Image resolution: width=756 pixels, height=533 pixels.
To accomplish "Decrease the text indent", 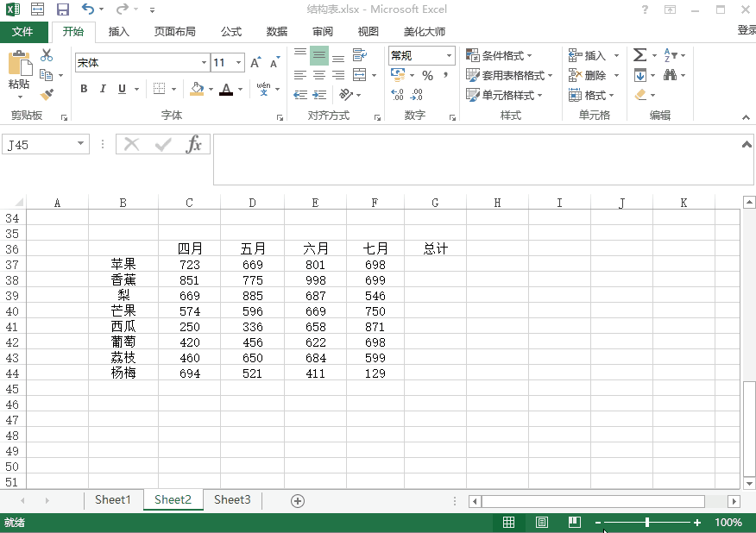I will tap(300, 95).
